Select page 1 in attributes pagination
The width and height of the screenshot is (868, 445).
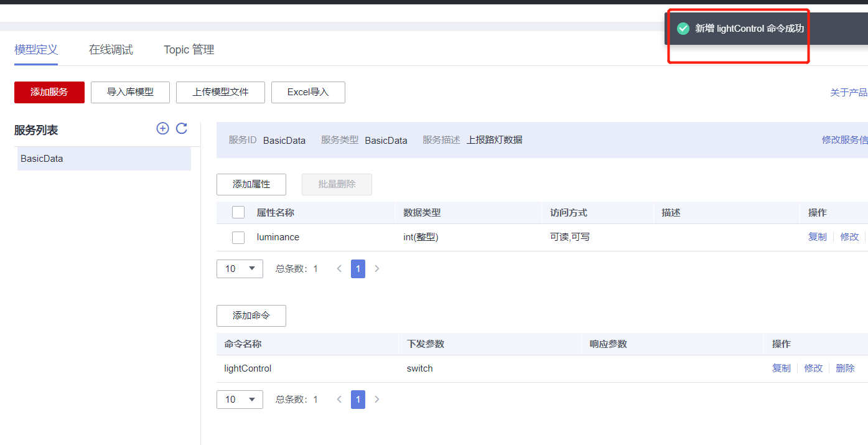coord(358,269)
